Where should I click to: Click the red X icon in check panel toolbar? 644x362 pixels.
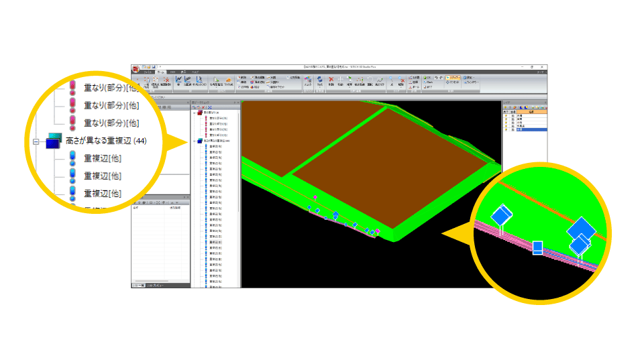(x=203, y=107)
